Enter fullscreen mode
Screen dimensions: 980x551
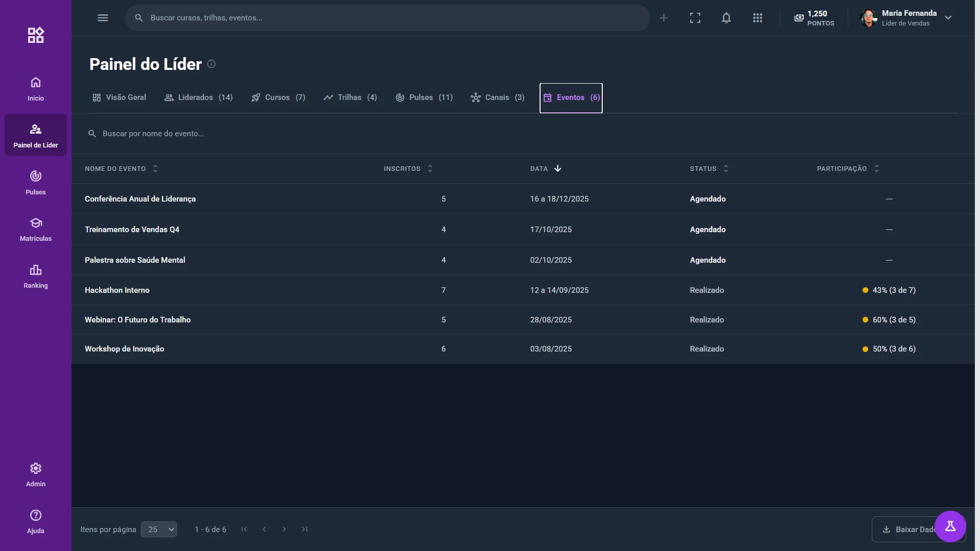695,18
